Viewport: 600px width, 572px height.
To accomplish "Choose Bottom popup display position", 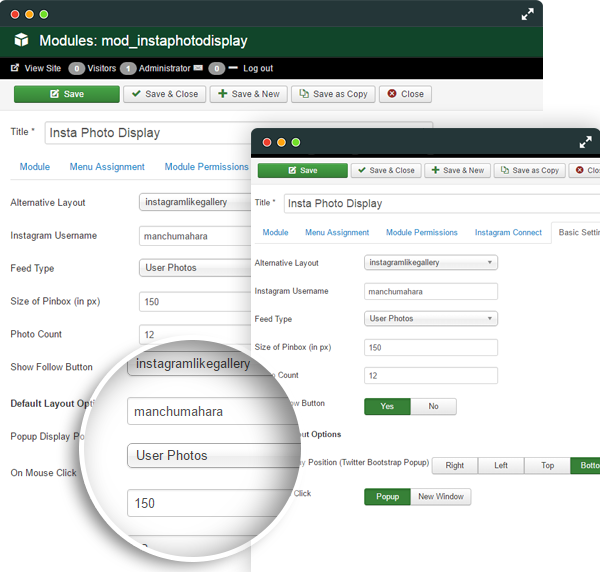I will (585, 466).
